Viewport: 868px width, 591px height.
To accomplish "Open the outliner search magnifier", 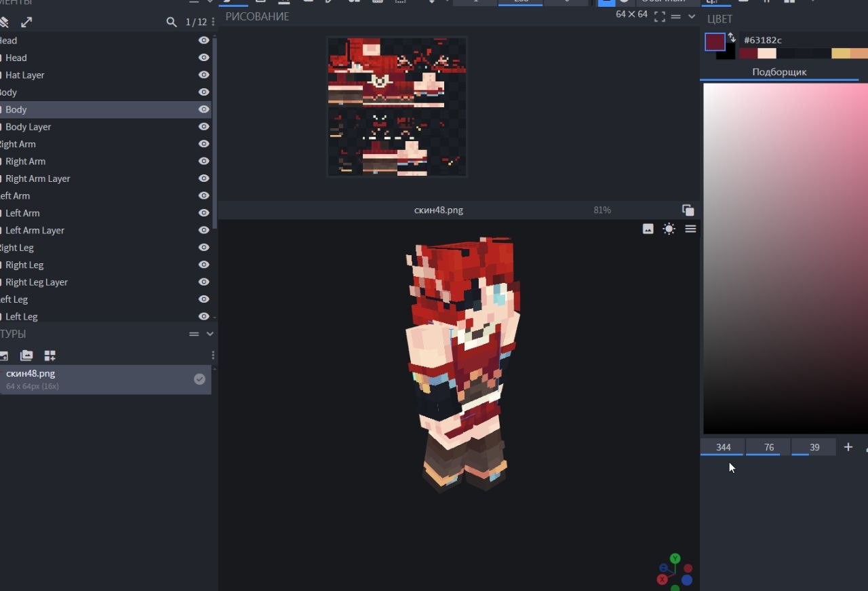I will pos(172,22).
